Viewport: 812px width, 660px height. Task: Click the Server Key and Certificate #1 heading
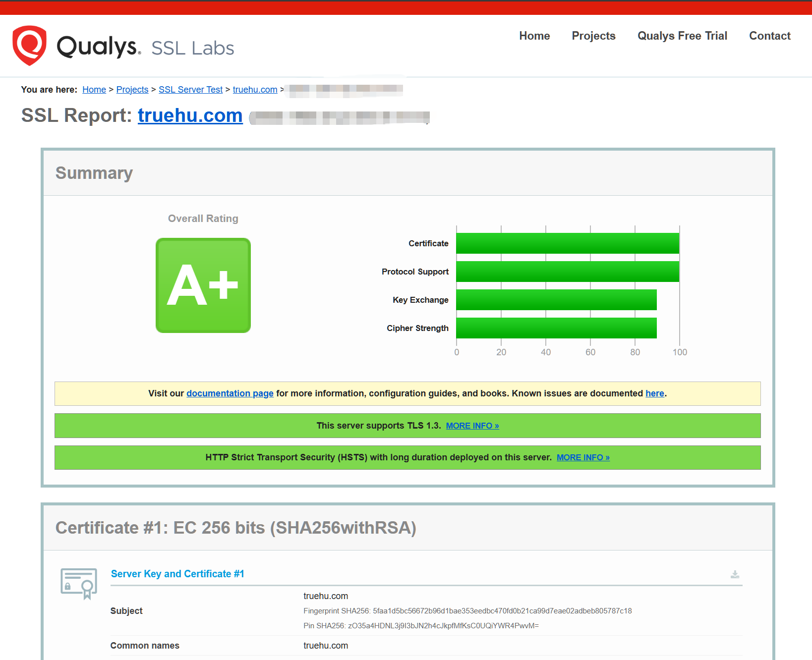click(x=177, y=574)
